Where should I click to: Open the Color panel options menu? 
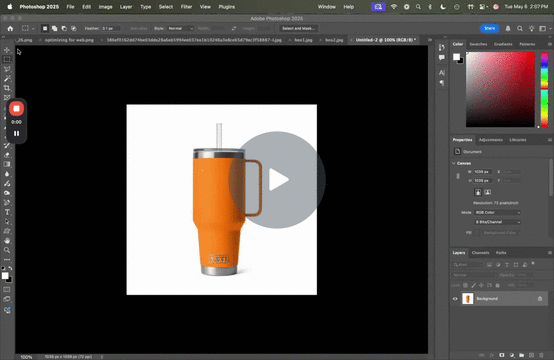click(x=549, y=44)
